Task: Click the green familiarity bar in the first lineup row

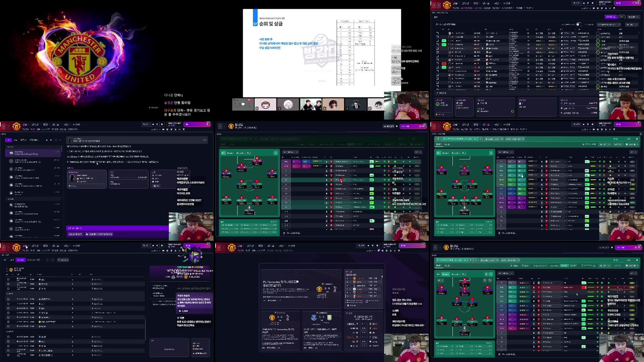Action: [x=378, y=162]
